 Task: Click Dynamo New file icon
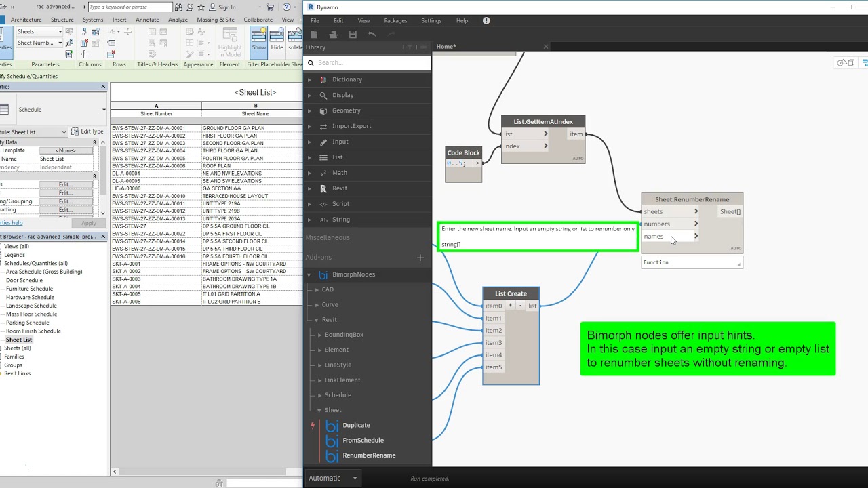(314, 35)
